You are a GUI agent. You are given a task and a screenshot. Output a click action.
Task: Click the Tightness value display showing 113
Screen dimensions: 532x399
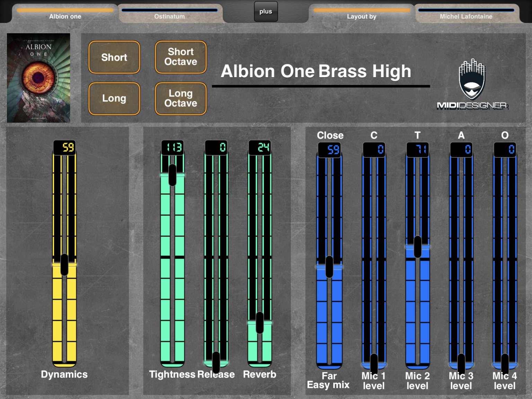(172, 148)
